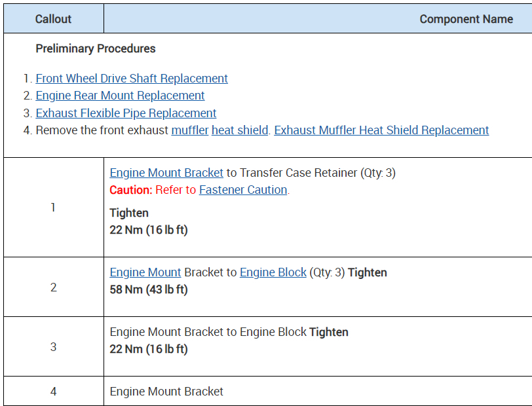Follow the Engine Block link in callout 2
Screen dimensions: 532x406
pyautogui.click(x=273, y=272)
